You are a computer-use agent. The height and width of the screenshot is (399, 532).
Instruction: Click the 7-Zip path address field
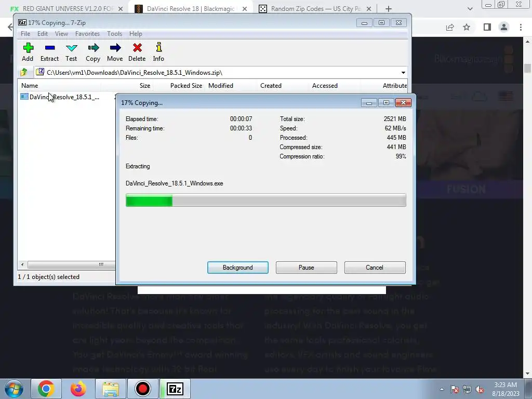220,72
